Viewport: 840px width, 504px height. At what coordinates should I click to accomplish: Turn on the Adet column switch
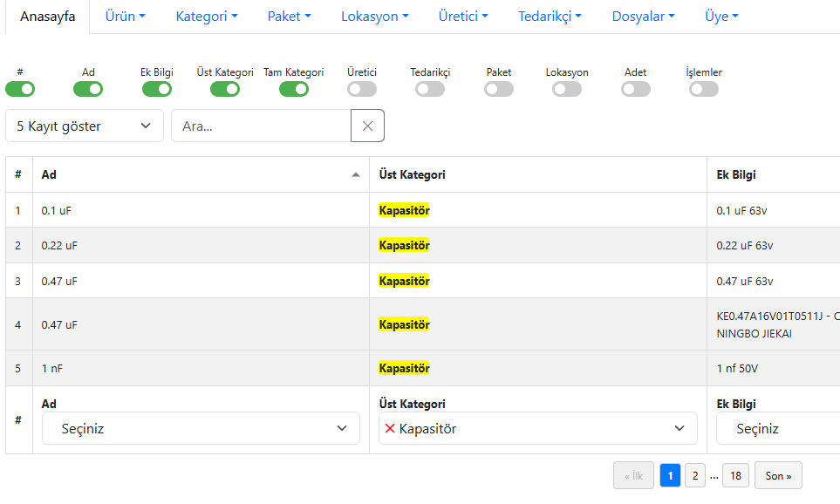tap(636, 89)
